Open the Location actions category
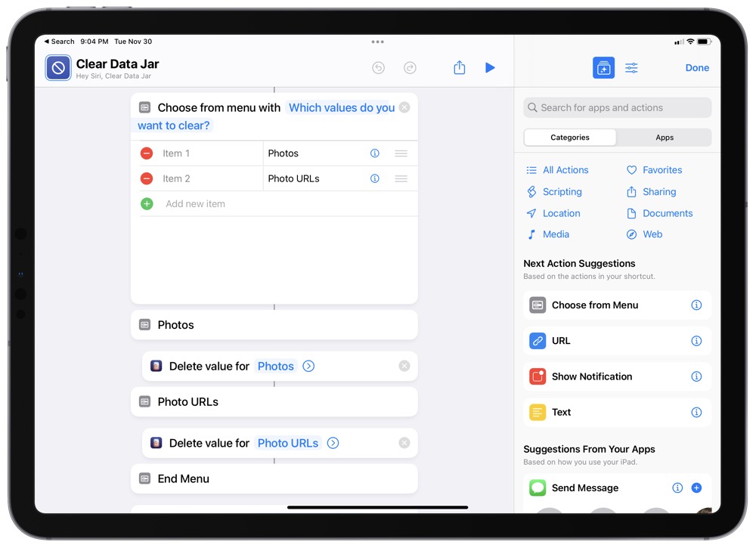The image size is (756, 548). [x=559, y=213]
